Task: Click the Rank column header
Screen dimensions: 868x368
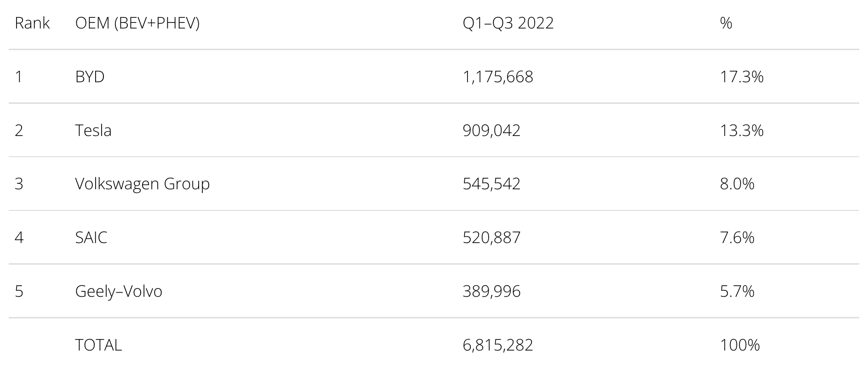Action: [32, 23]
